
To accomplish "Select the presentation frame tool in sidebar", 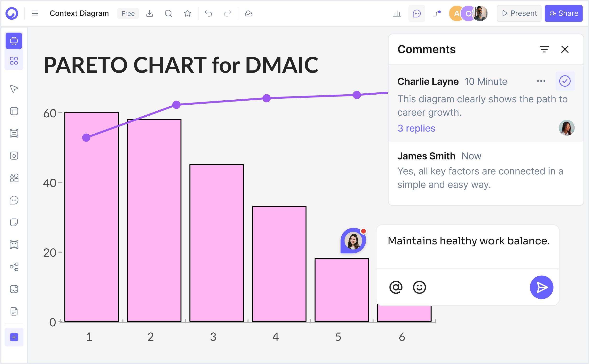I will click(x=14, y=41).
